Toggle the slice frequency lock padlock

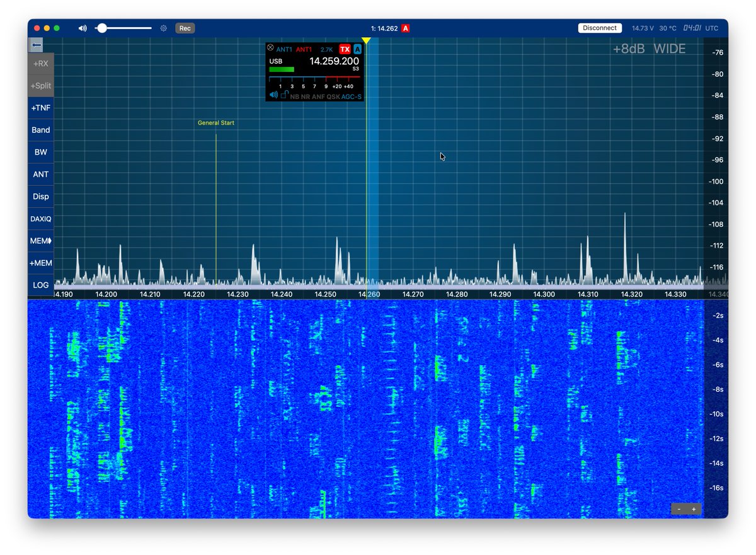click(285, 95)
